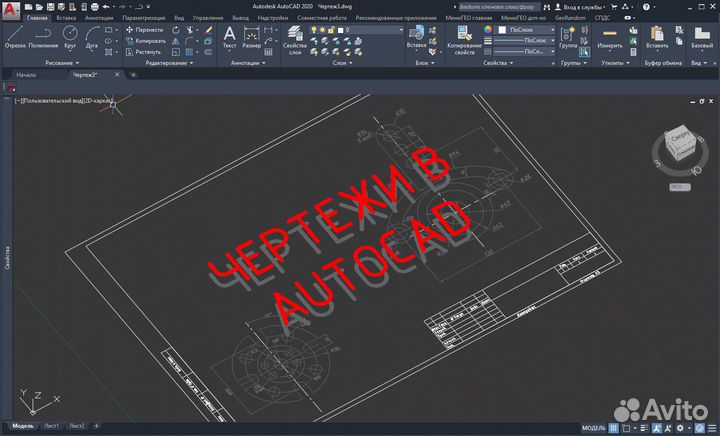Expand the Блок panel
The width and height of the screenshot is (720, 436).
coord(425,63)
